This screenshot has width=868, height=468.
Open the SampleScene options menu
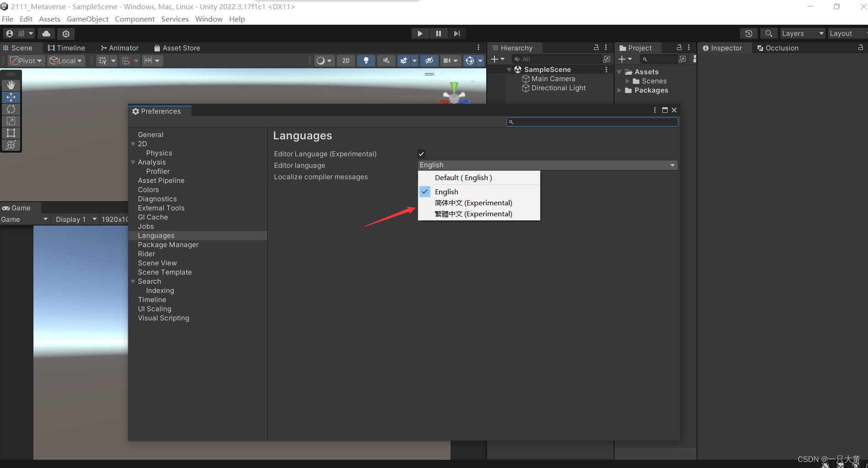(606, 70)
